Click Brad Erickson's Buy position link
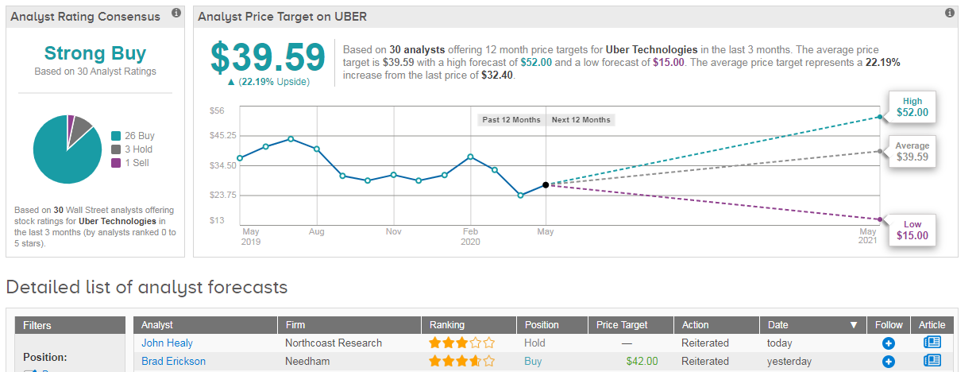Viewport: 980px width, 372px height. coord(533,362)
